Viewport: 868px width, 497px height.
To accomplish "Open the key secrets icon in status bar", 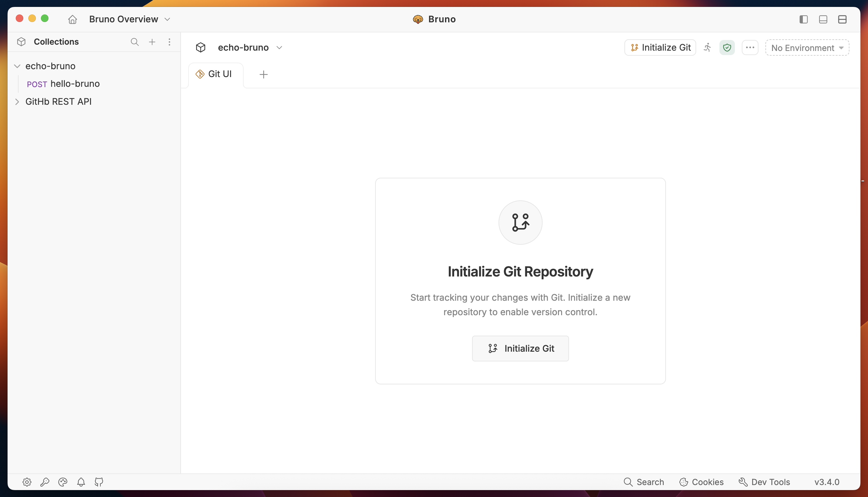I will click(45, 482).
